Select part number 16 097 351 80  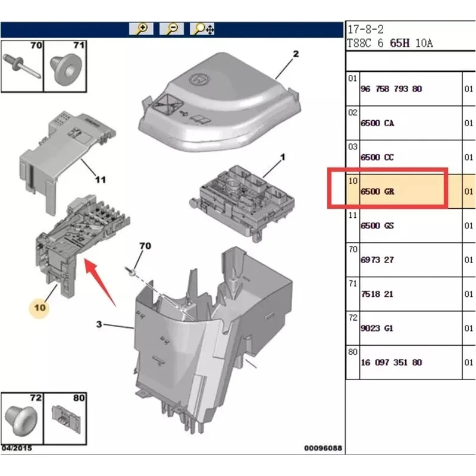392,362
